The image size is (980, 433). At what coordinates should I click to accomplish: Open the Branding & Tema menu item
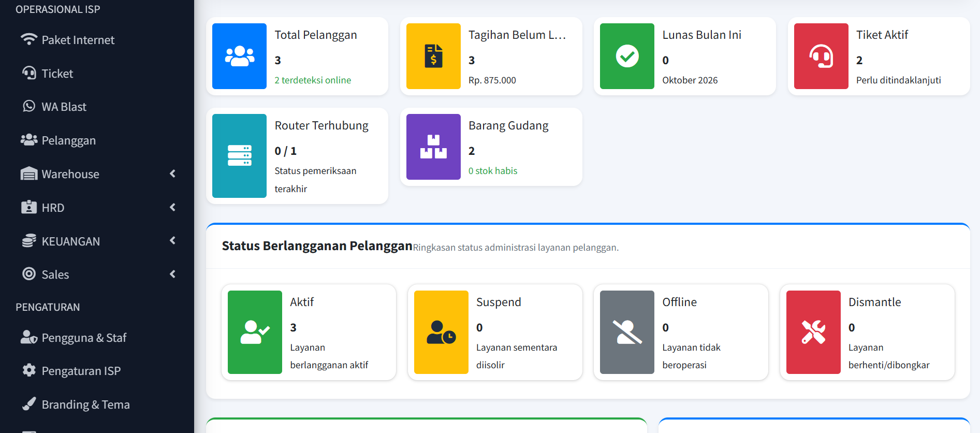pyautogui.click(x=97, y=405)
